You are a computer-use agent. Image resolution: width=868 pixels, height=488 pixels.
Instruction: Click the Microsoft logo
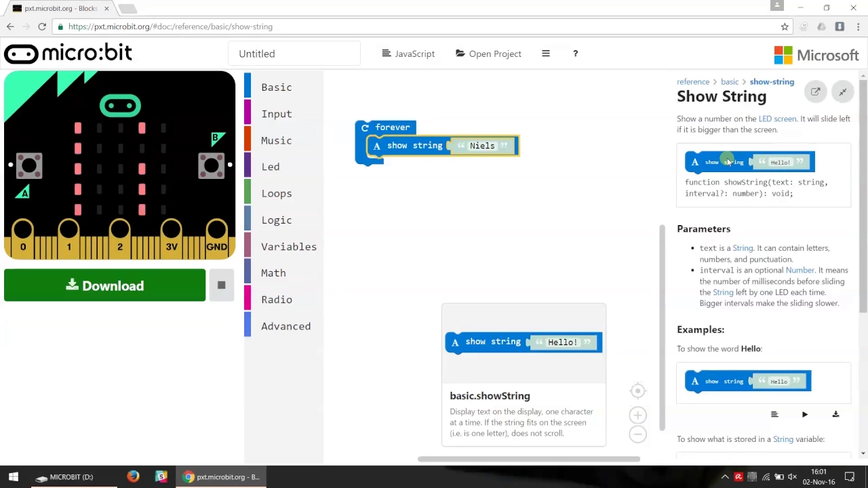[x=816, y=55]
